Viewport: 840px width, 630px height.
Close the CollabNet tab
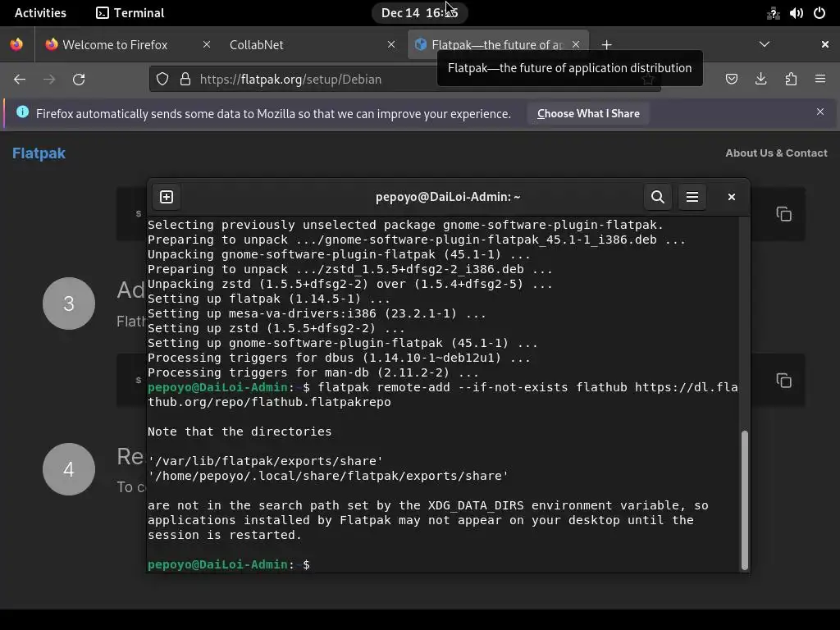[x=391, y=44]
